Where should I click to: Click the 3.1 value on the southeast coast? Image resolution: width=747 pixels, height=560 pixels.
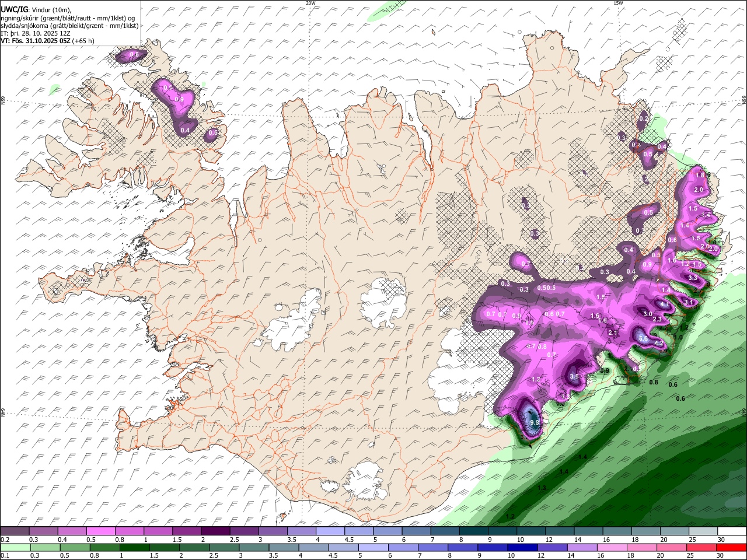click(689, 302)
